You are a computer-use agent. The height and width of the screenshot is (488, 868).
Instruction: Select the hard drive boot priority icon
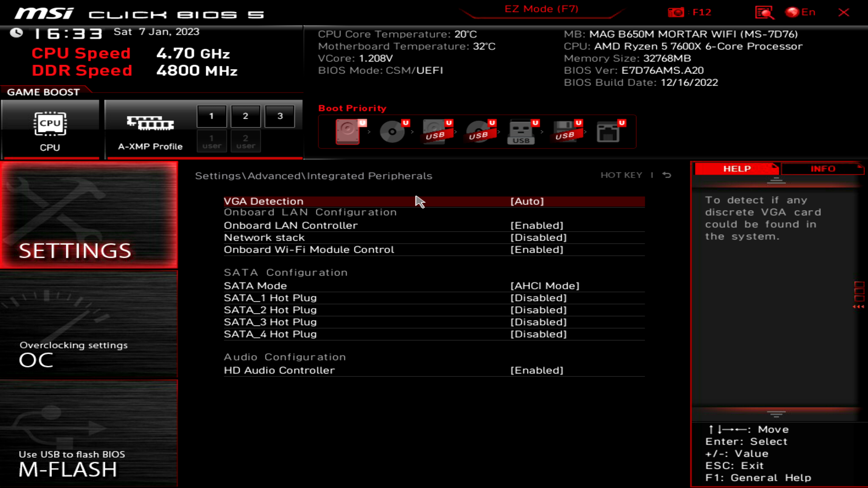348,132
